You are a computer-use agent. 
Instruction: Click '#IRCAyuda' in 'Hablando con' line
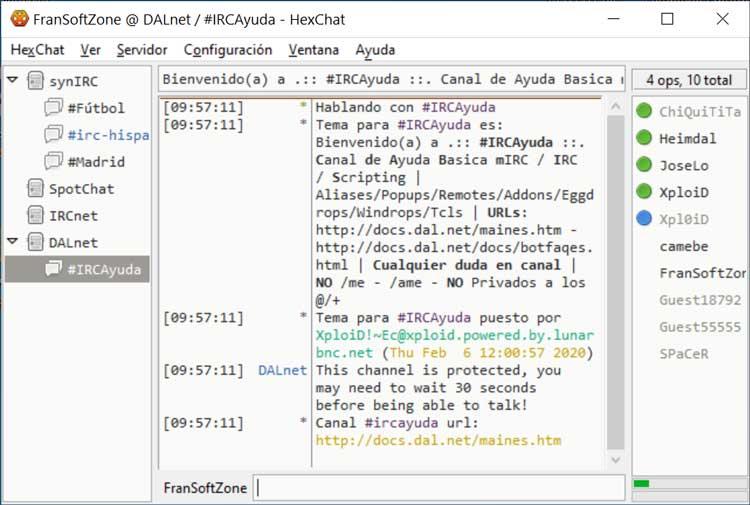pyautogui.click(x=459, y=107)
